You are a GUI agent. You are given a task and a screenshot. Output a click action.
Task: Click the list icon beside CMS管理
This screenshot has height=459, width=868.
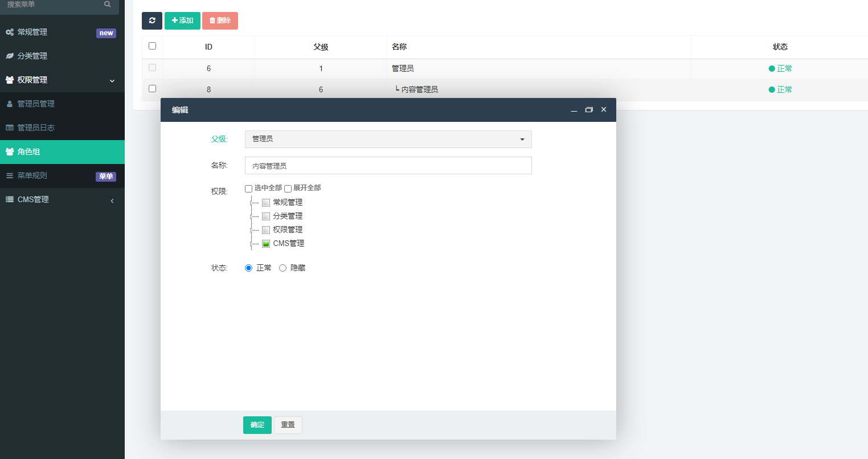(x=10, y=199)
